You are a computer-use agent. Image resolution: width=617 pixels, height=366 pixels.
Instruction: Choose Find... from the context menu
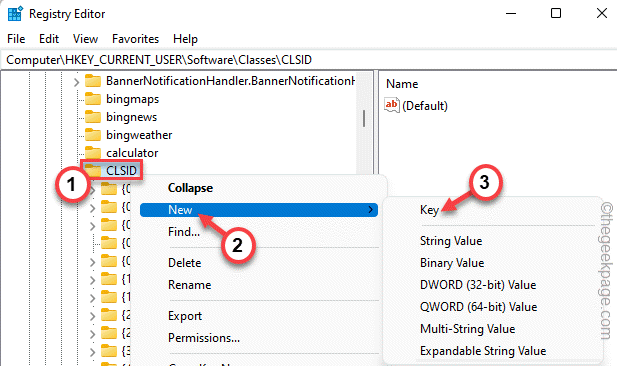(184, 232)
